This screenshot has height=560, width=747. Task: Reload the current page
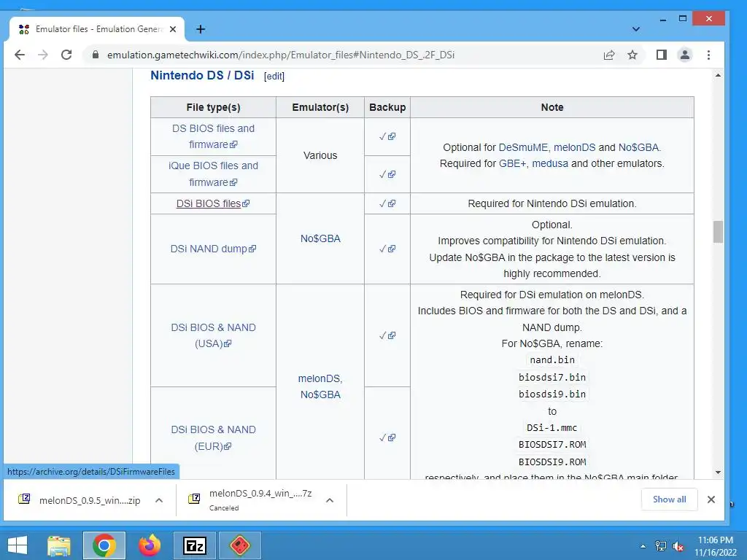tap(66, 55)
